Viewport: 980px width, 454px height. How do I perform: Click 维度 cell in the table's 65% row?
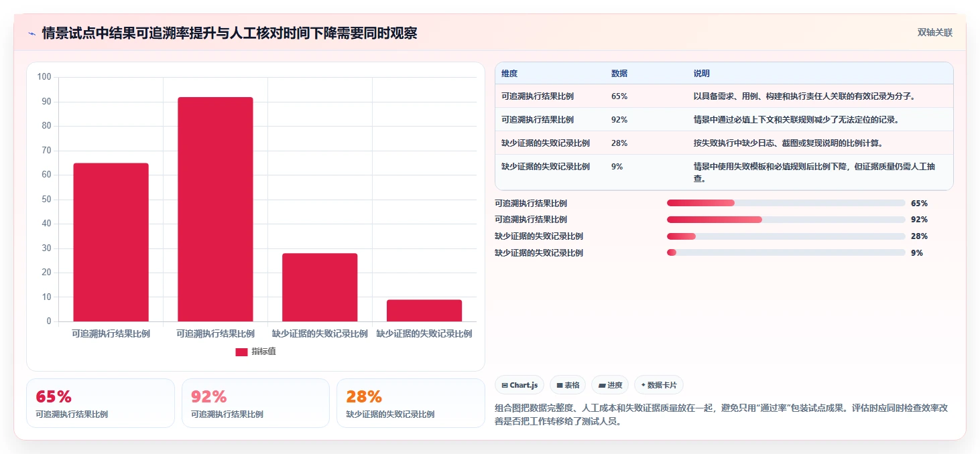pyautogui.click(x=538, y=96)
